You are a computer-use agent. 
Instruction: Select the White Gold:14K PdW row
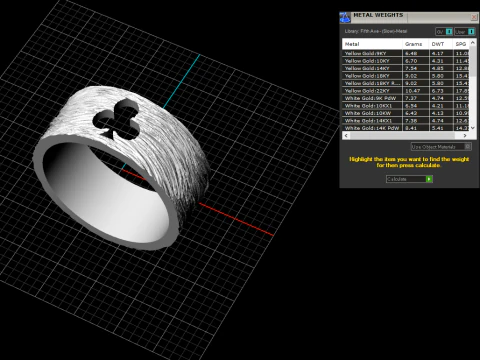(x=405, y=128)
